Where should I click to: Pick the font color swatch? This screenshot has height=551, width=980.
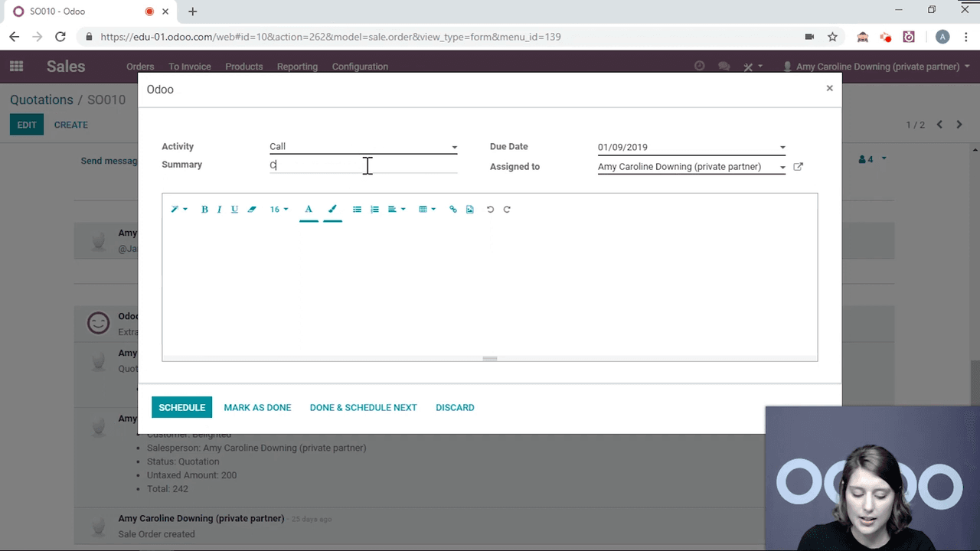click(309, 210)
